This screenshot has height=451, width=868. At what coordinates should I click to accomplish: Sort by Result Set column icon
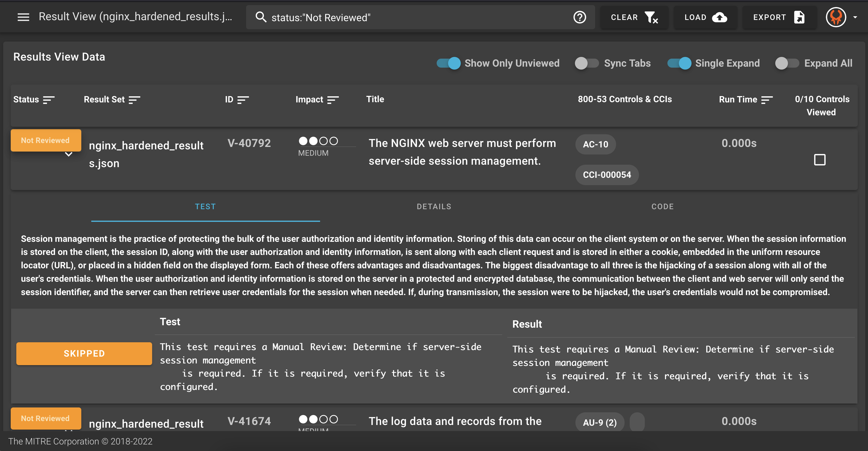(x=134, y=100)
